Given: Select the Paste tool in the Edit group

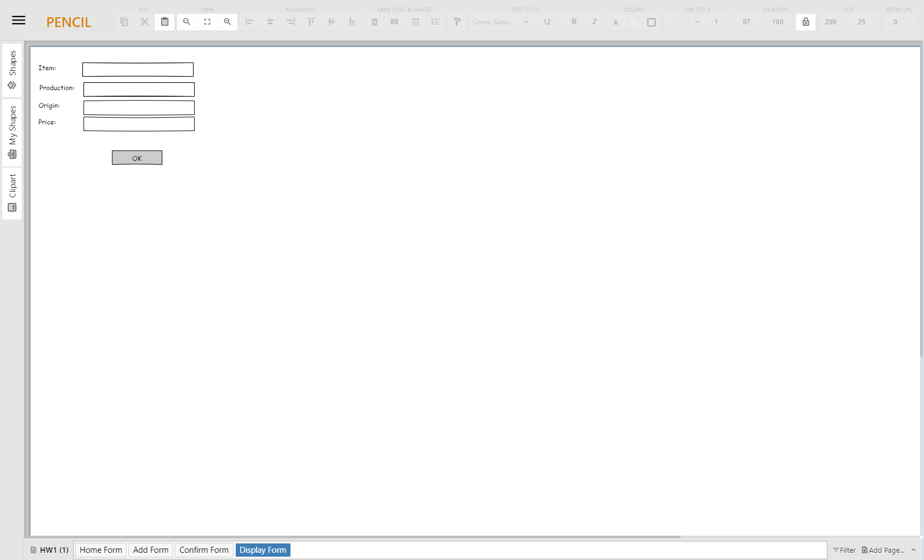Looking at the screenshot, I should (164, 22).
